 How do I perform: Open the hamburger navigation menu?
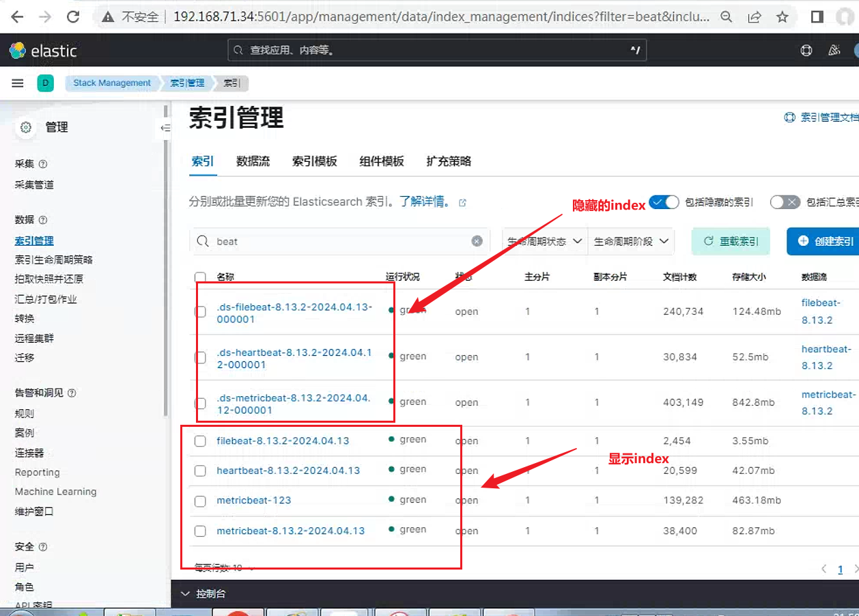click(x=18, y=83)
